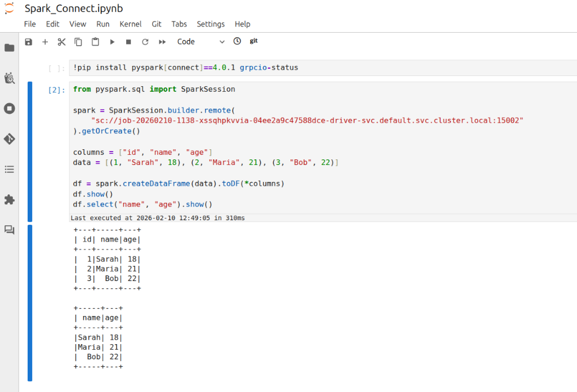Open the Settings menu

tap(210, 24)
